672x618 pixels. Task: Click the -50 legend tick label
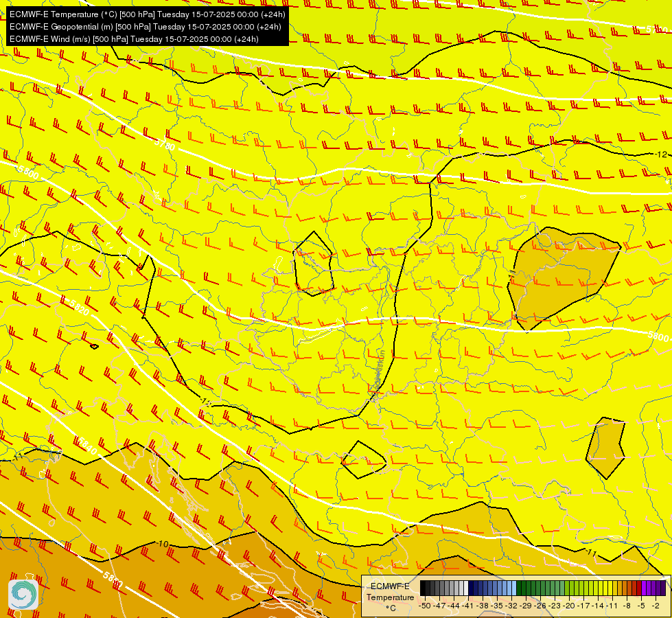tap(425, 606)
